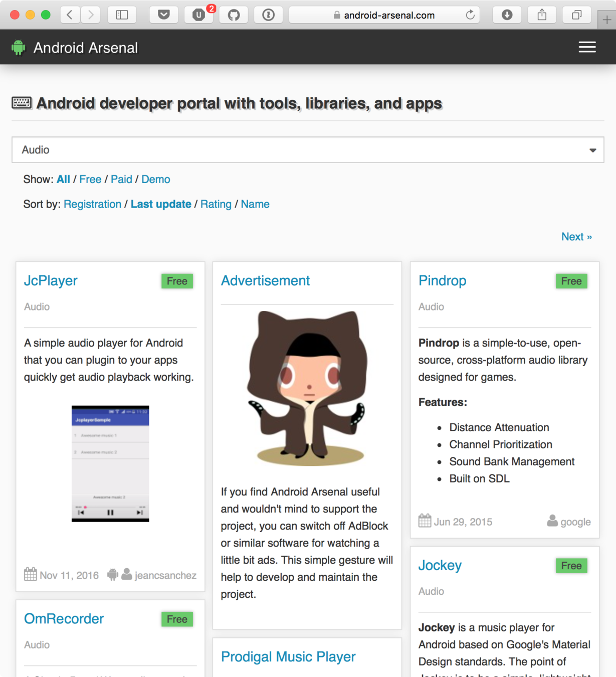Screen dimensions: 616x677
Task: Open the Jockey project title
Action: (x=440, y=565)
